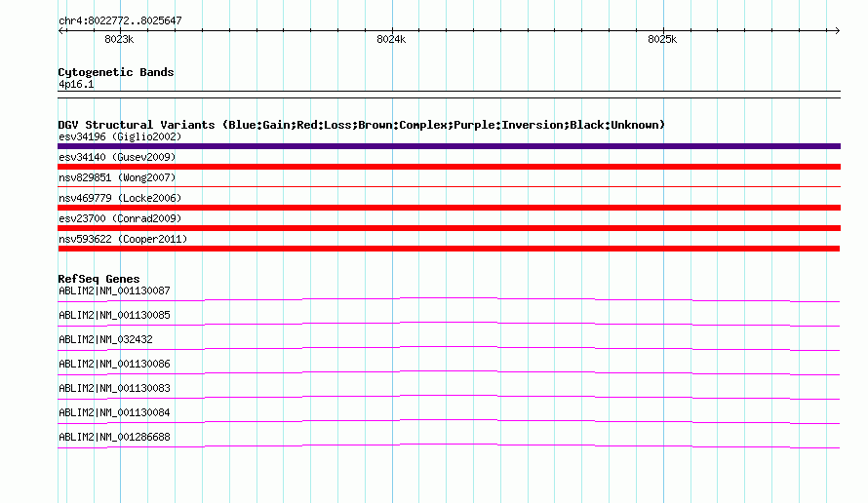Select the ABLIM2 NM_001130085 intron line

(x=449, y=325)
